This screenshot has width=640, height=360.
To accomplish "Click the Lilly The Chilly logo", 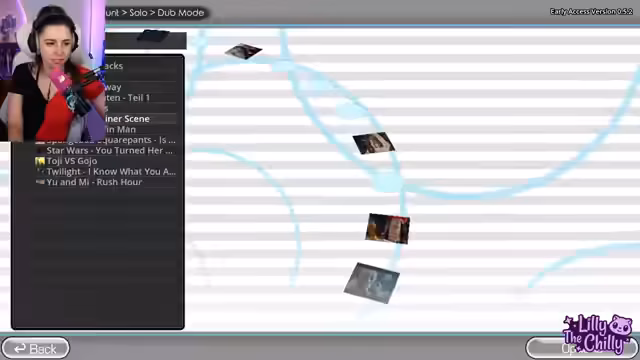I will point(598,334).
